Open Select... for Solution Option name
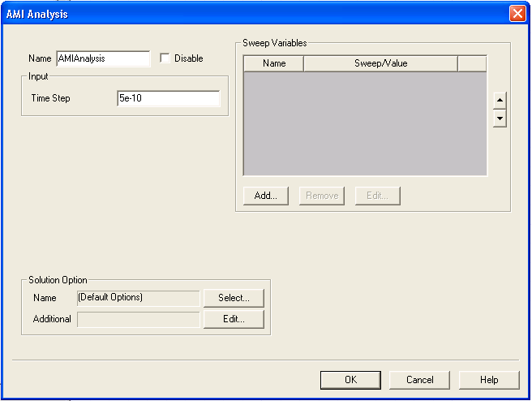 [234, 298]
